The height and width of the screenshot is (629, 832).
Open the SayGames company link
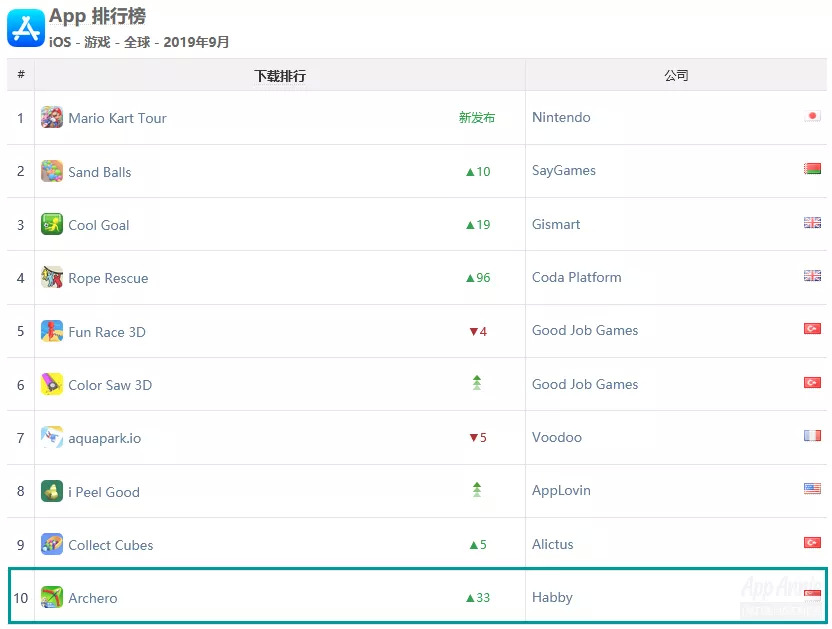pyautogui.click(x=564, y=170)
